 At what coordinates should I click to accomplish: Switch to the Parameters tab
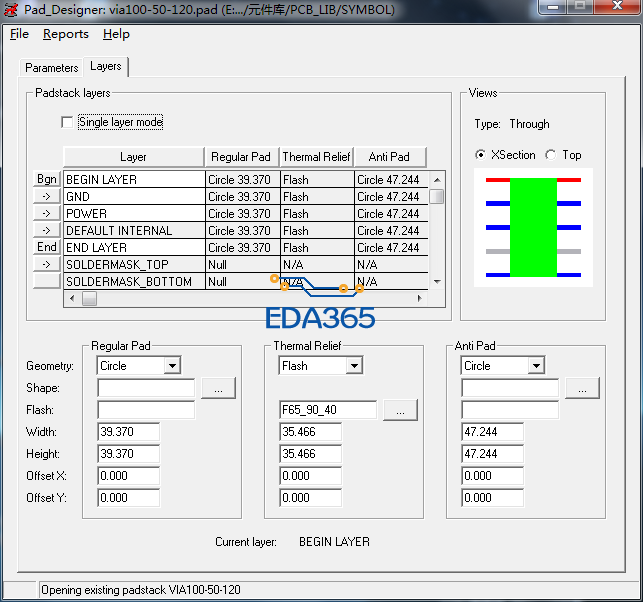51,68
